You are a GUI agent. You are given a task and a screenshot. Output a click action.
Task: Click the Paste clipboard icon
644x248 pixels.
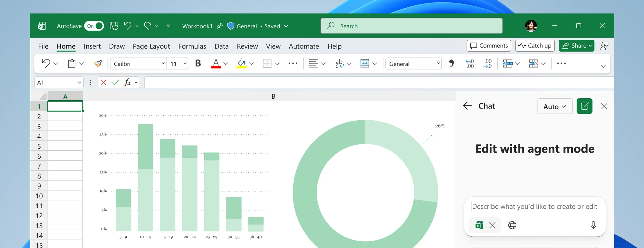(72, 64)
